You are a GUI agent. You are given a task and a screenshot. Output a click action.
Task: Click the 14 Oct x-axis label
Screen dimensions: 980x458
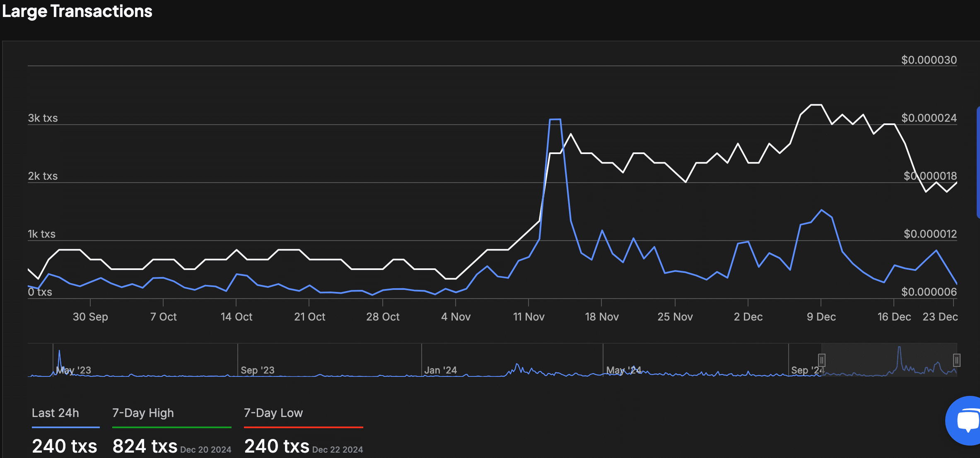[x=237, y=317]
